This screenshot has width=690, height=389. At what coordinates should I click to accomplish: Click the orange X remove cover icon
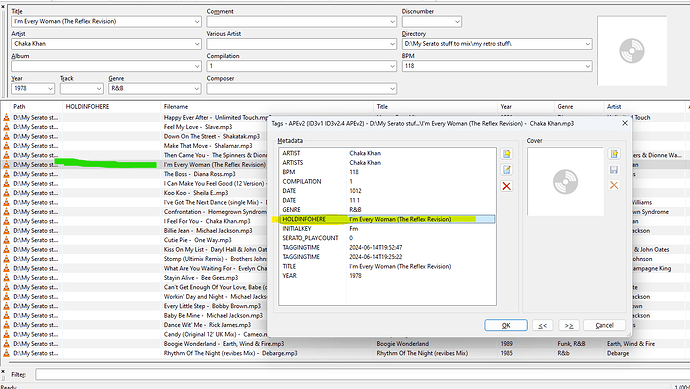tap(614, 185)
